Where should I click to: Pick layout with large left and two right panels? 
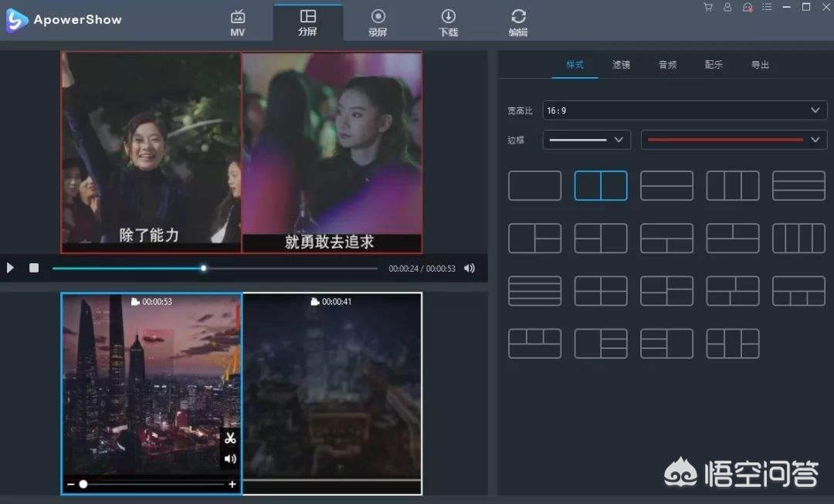[534, 238]
